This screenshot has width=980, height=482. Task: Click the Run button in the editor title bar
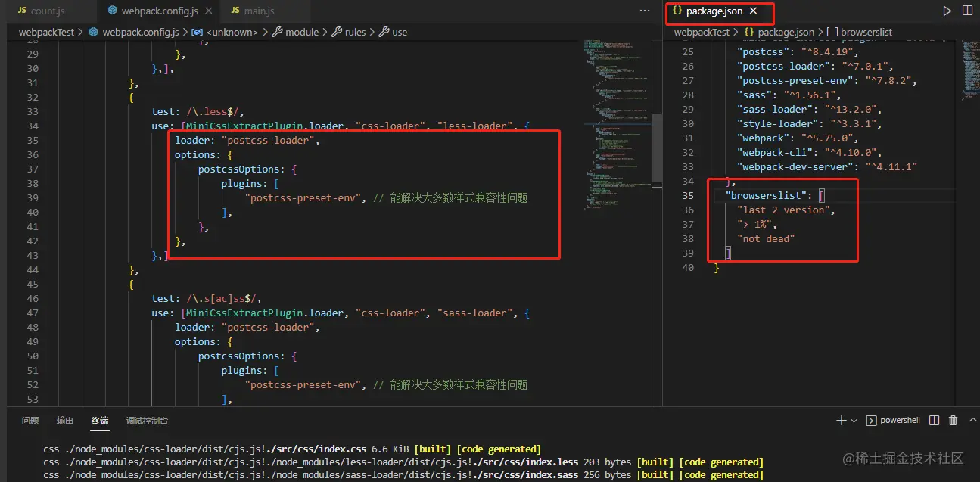click(947, 11)
